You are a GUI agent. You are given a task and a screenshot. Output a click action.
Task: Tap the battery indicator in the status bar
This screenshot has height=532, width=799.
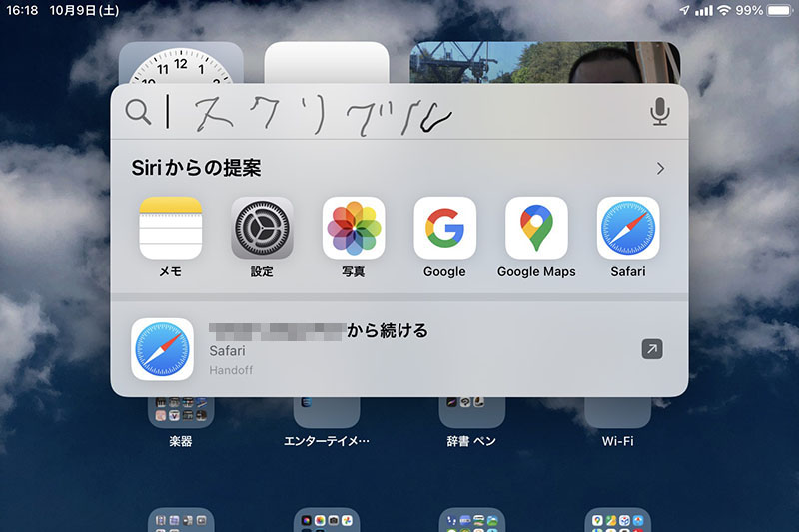tap(780, 10)
